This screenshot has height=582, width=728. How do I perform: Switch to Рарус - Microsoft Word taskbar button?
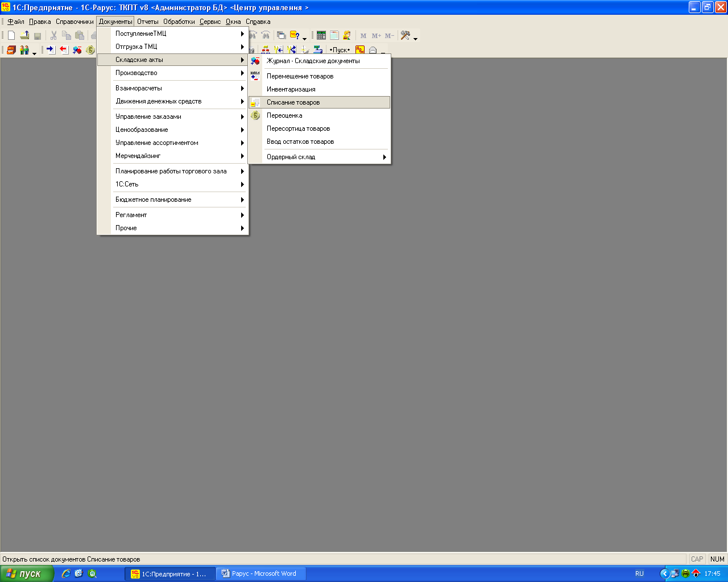point(260,573)
